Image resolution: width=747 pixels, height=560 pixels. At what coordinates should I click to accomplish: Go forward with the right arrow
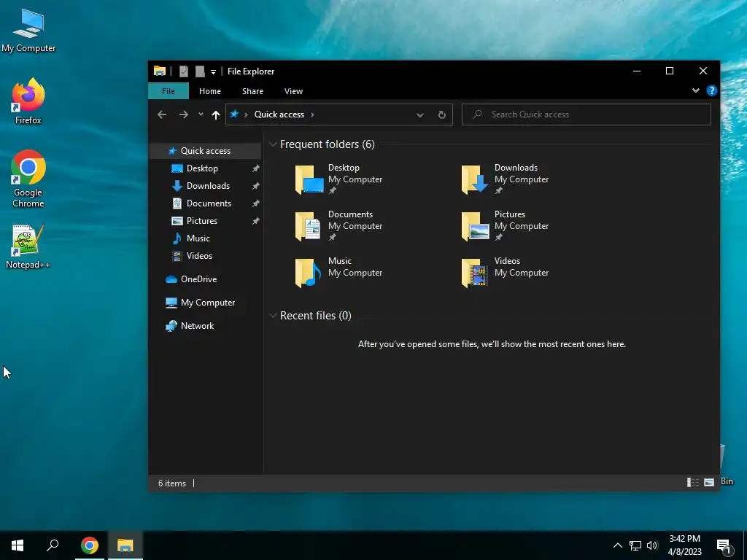pos(183,114)
